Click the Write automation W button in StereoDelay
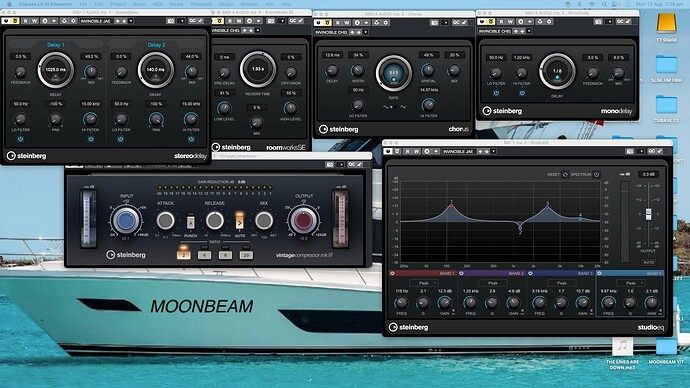This screenshot has height=388, width=690. coord(34,21)
